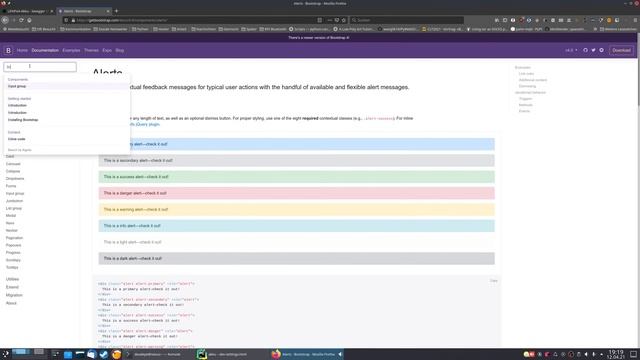This screenshot has width=640, height=360.
Task: Open the version dropdown in navbar
Action: coord(571,51)
